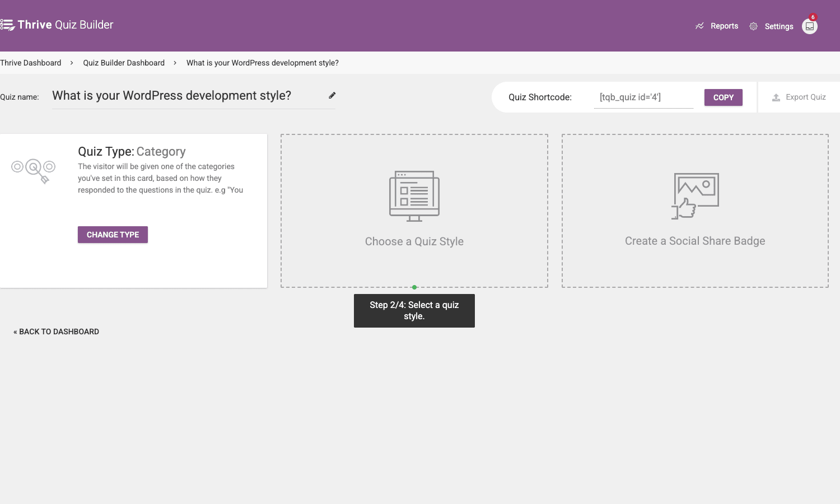Open Settings from the header
The width and height of the screenshot is (840, 504).
[x=778, y=26]
